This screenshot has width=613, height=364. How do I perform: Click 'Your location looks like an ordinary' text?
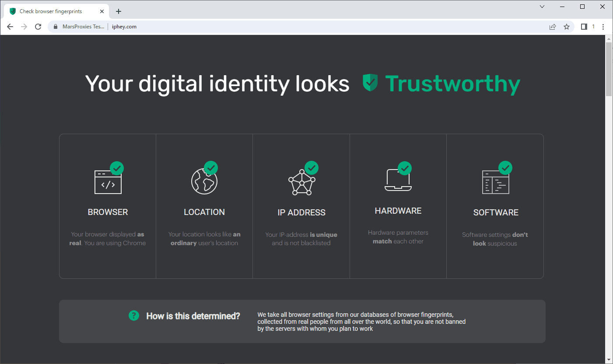click(x=204, y=239)
